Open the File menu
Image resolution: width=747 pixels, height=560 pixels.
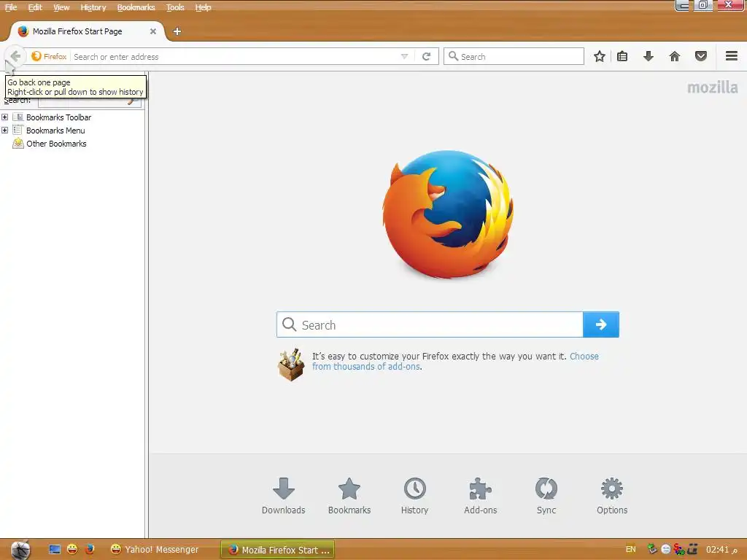[x=10, y=7]
